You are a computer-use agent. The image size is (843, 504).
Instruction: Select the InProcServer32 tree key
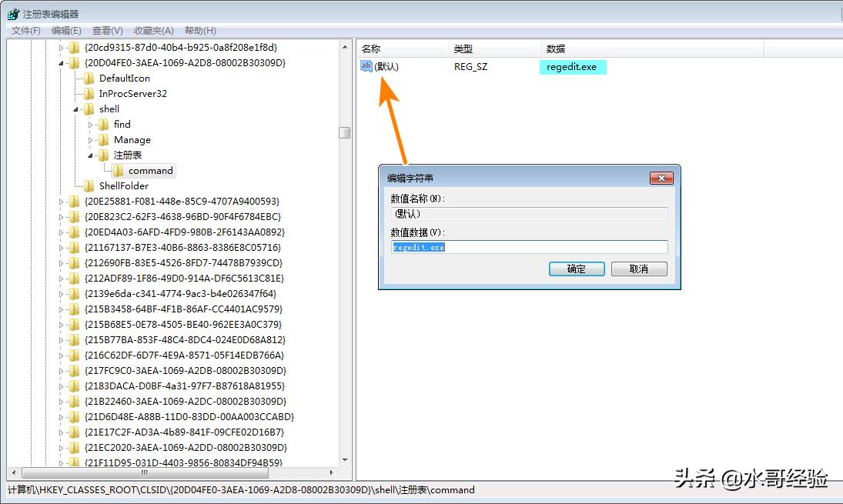pos(132,94)
